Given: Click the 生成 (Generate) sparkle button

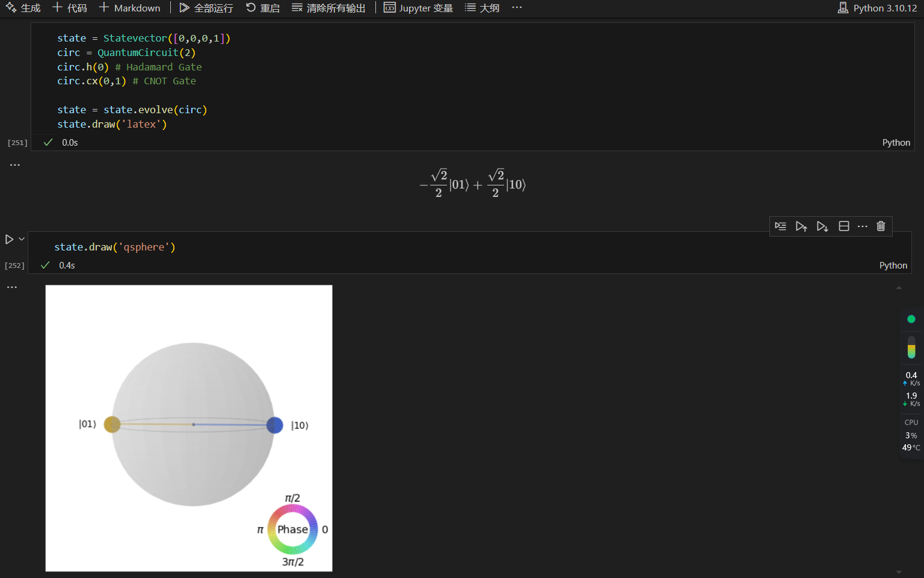Looking at the screenshot, I should pos(23,8).
